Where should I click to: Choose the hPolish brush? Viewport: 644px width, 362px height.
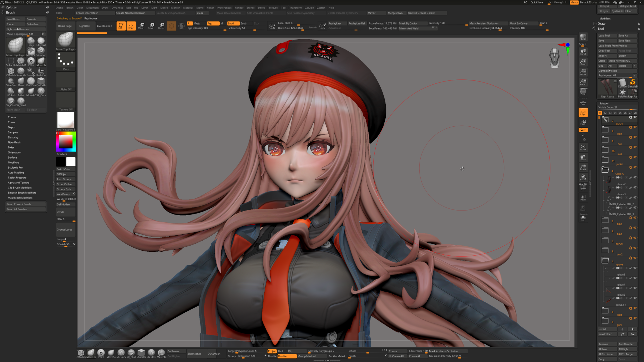click(x=11, y=92)
